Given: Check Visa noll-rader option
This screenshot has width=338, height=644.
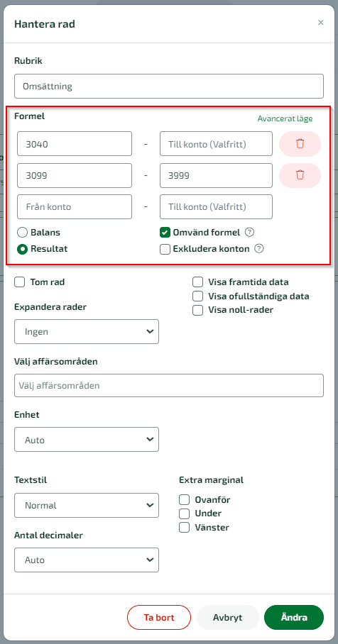Looking at the screenshot, I should tap(198, 310).
